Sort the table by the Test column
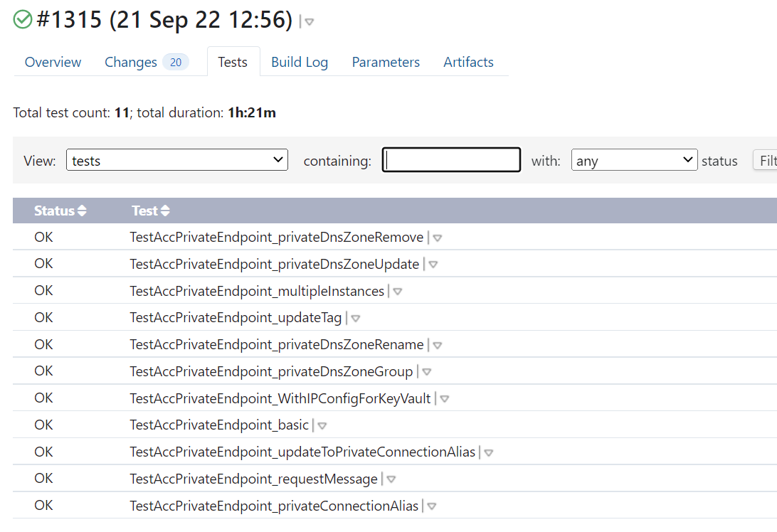777x532 pixels. click(x=151, y=211)
